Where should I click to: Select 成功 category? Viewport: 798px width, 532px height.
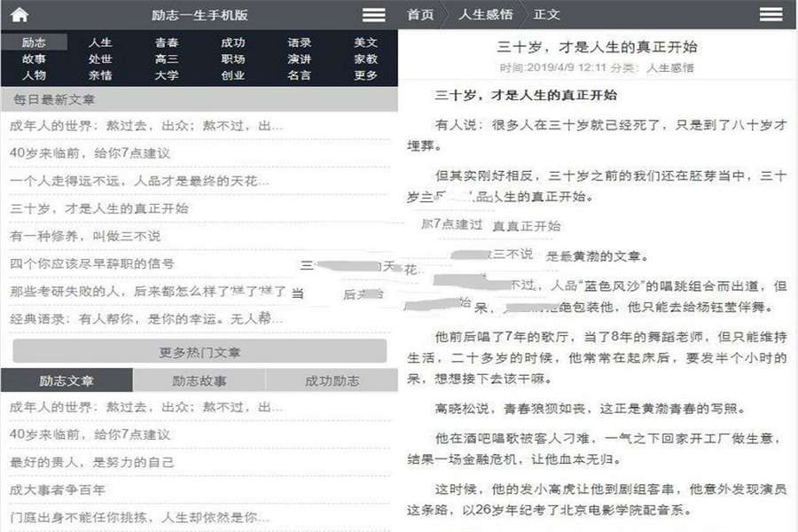[x=233, y=43]
